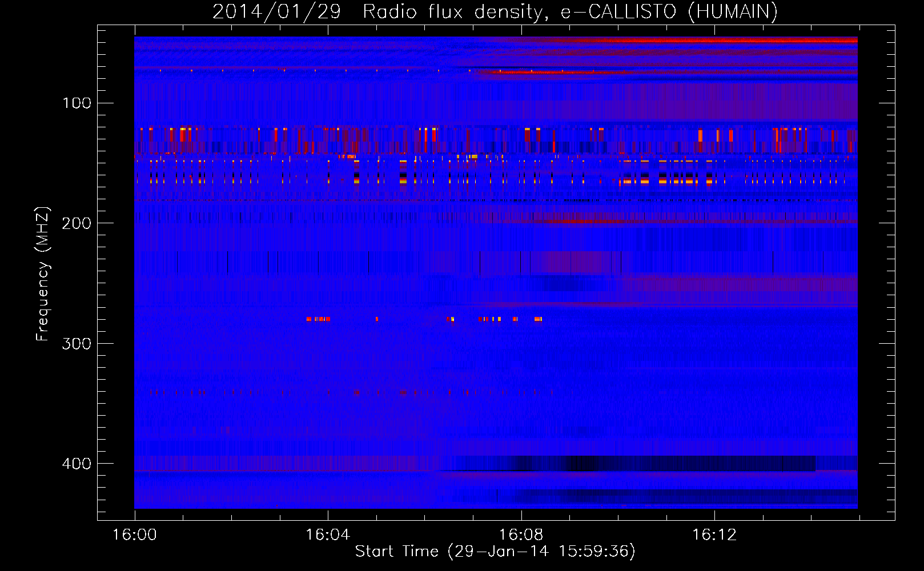Click the Start Time axis caption
Screen dimensions: 924x571
pos(495,552)
